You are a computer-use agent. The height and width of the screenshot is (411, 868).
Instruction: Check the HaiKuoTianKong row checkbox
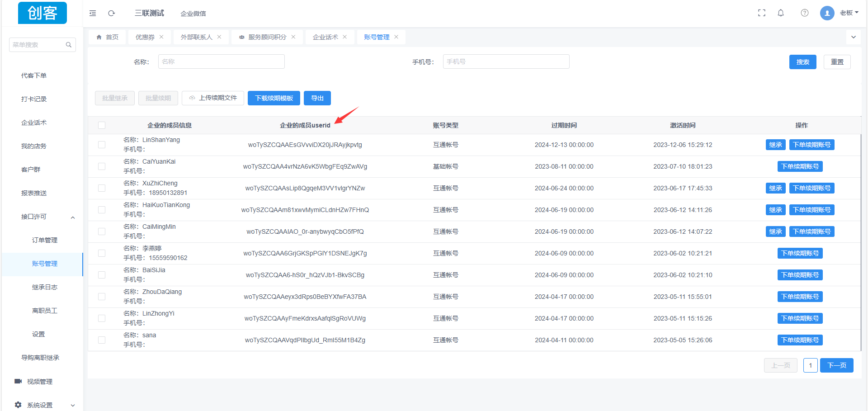[x=102, y=210]
